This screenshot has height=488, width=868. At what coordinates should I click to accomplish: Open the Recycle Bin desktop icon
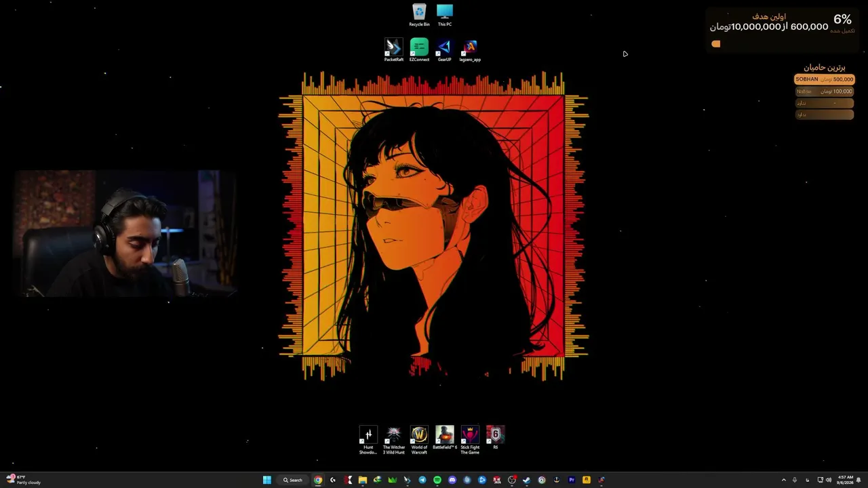click(419, 15)
